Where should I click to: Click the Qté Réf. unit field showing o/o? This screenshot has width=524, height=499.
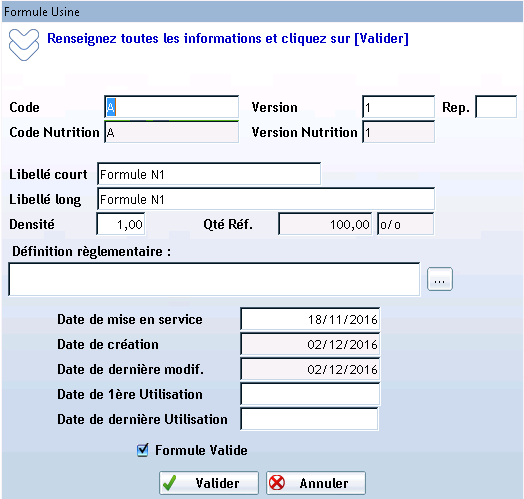(406, 224)
